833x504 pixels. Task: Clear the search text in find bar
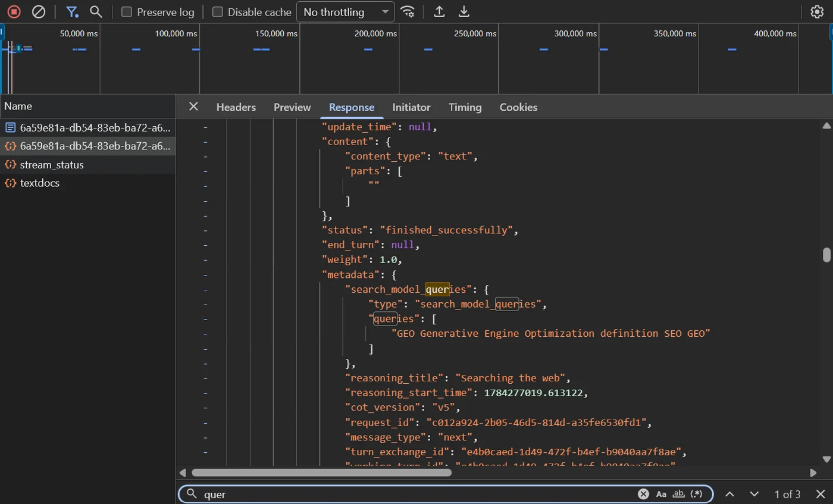click(643, 494)
